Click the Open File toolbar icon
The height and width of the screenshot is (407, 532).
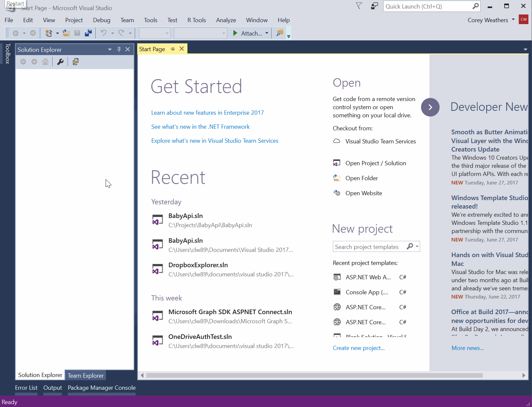pyautogui.click(x=66, y=33)
